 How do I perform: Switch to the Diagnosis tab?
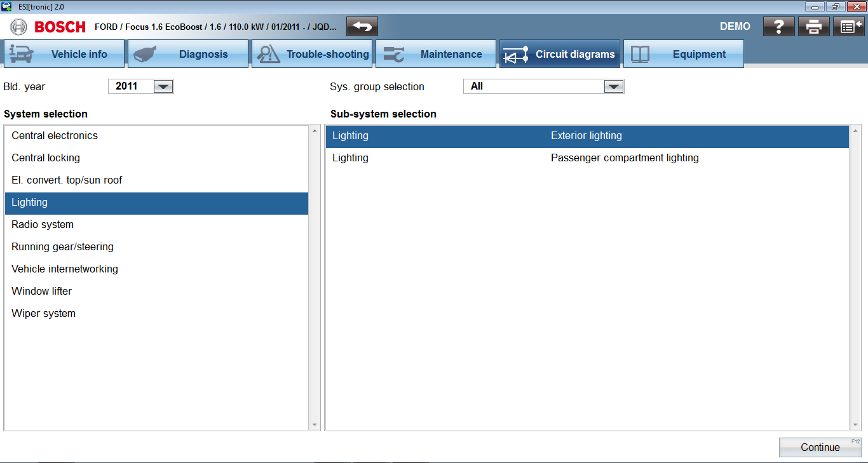188,54
